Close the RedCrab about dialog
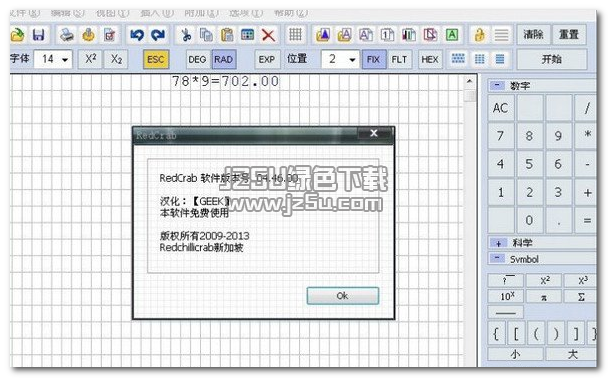Image resolution: width=608 pixels, height=378 pixels. pos(374,133)
